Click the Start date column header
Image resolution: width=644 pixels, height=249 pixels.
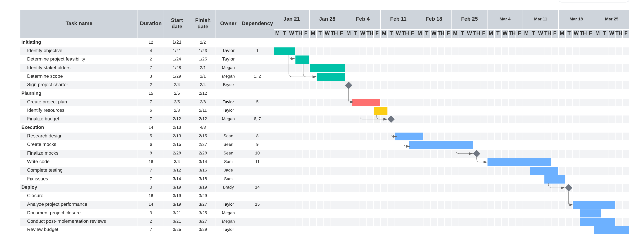(177, 23)
